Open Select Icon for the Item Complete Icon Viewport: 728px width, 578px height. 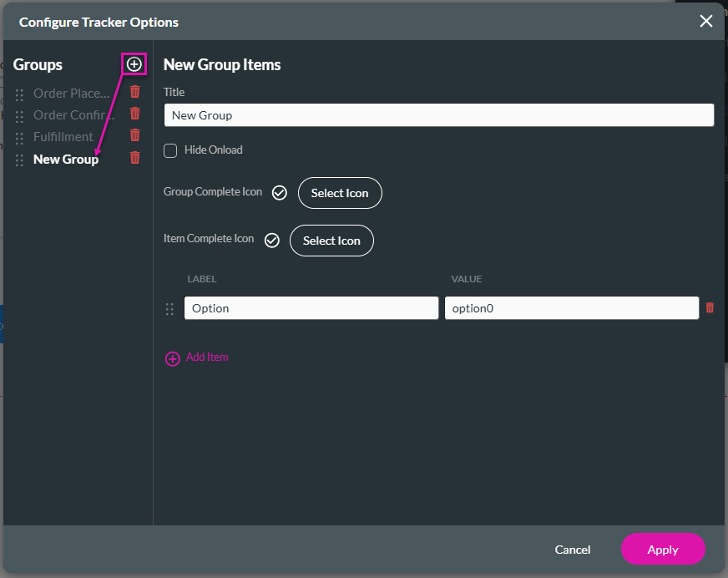coord(331,241)
